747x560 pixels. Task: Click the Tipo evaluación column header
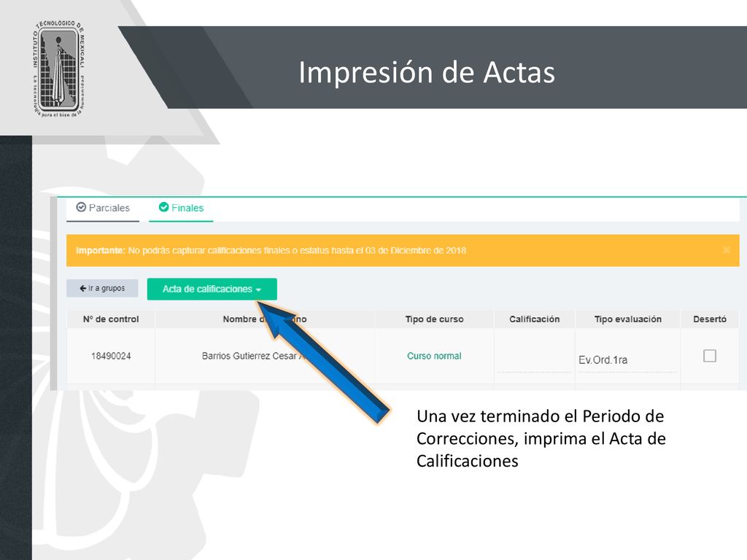[628, 319]
